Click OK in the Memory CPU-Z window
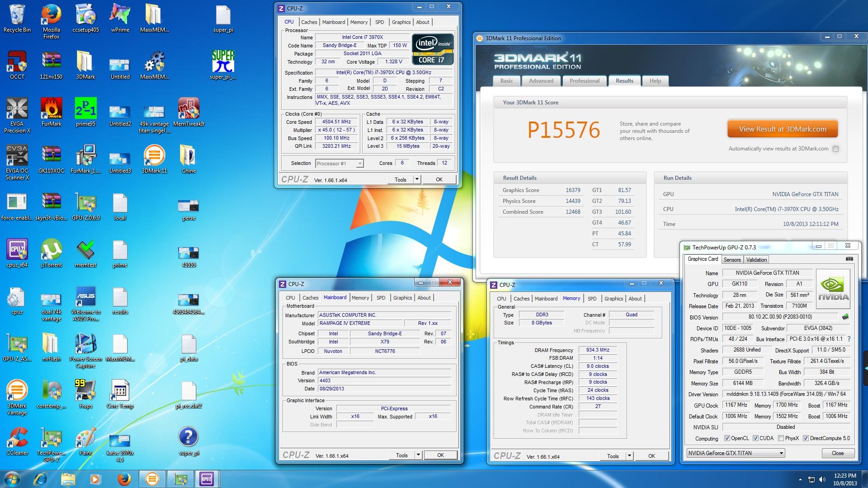Screen dimensions: 868x488 pos(651,456)
